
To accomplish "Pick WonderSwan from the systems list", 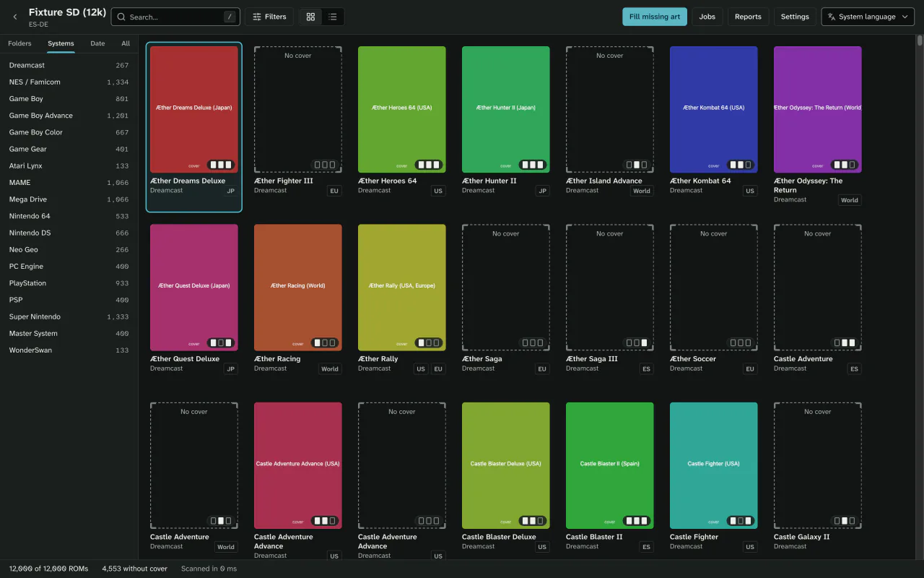I will [x=69, y=350].
